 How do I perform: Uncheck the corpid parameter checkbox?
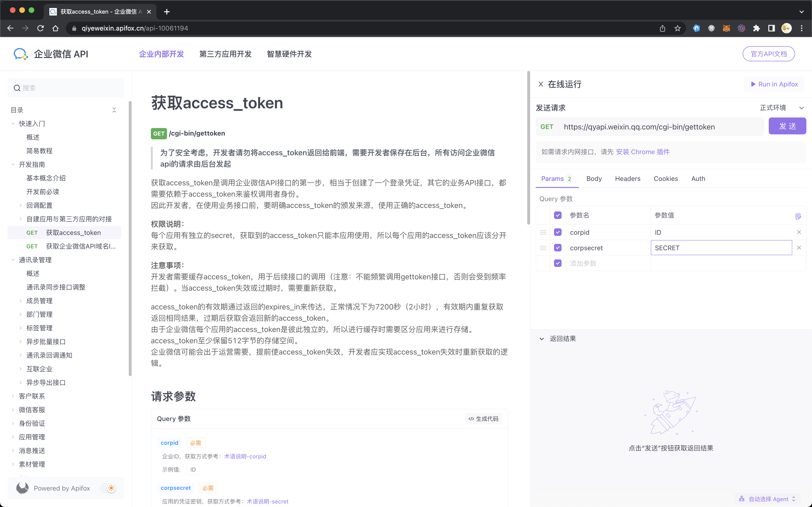coord(558,232)
